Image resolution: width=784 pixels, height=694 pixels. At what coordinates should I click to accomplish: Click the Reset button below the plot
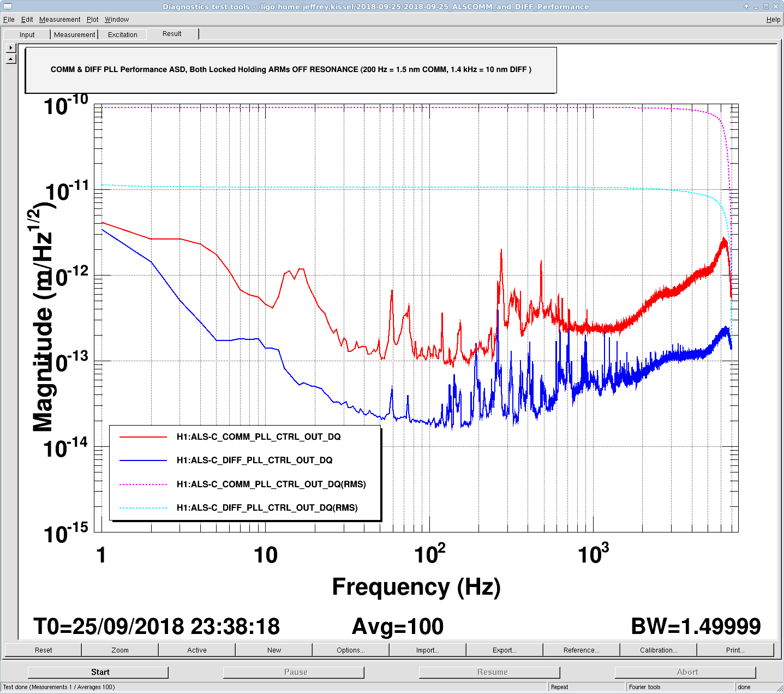click(x=43, y=650)
